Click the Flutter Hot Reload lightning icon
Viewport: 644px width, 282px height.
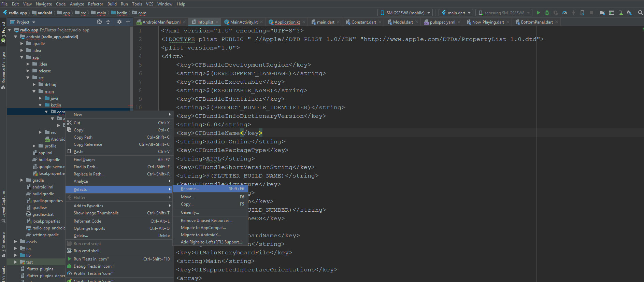click(x=574, y=13)
